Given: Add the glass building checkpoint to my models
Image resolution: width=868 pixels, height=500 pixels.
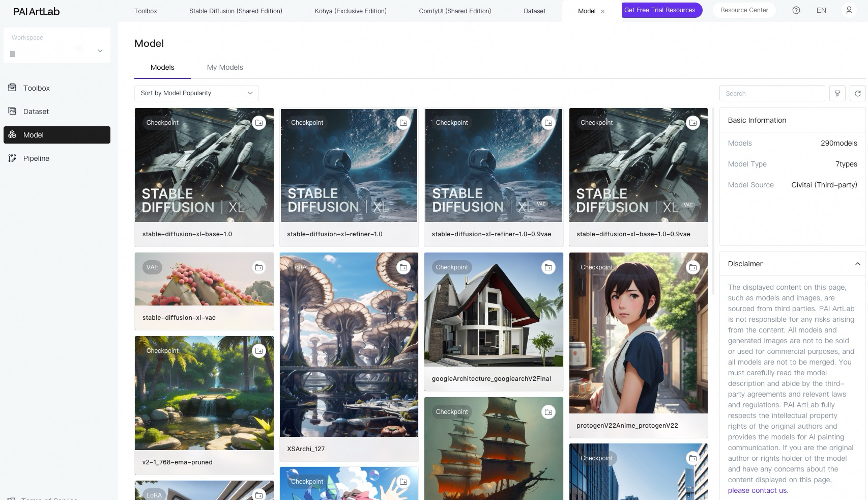Looking at the screenshot, I should (x=693, y=458).
